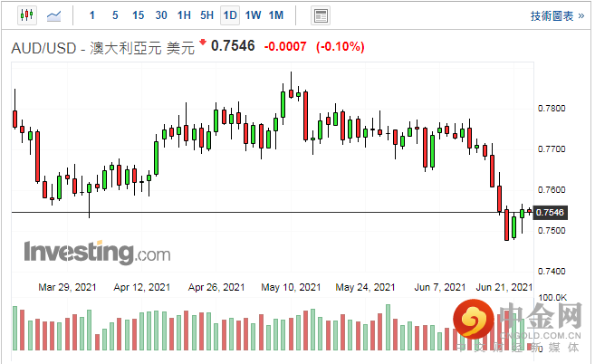The image size is (595, 364).
Task: Open the news panel icon in toolbar
Action: pos(321,15)
